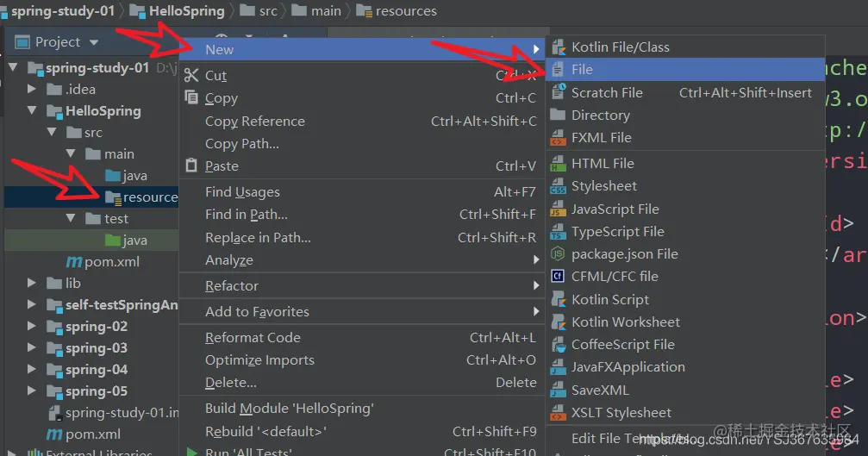
Task: Click the resources folder icon in tree
Action: click(113, 197)
